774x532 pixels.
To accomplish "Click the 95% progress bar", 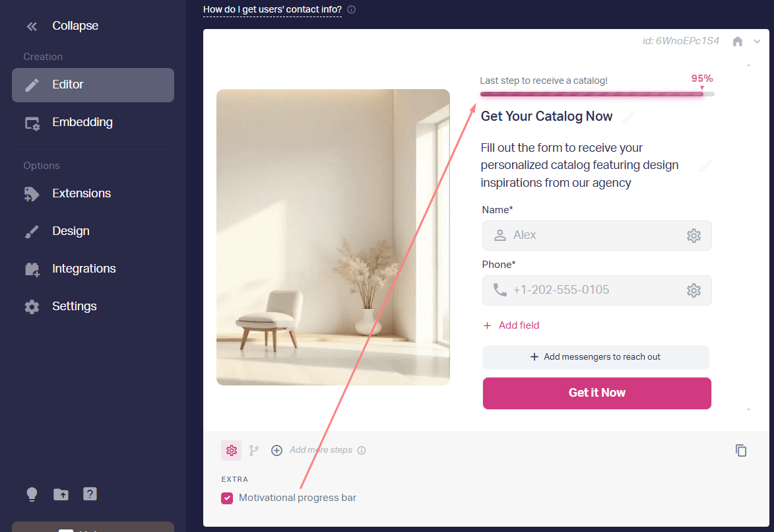I will (597, 94).
